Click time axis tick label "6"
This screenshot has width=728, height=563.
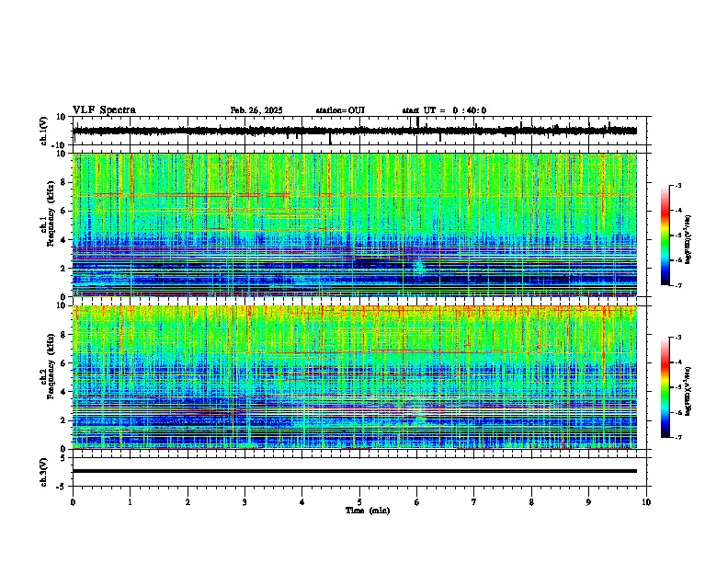point(417,502)
